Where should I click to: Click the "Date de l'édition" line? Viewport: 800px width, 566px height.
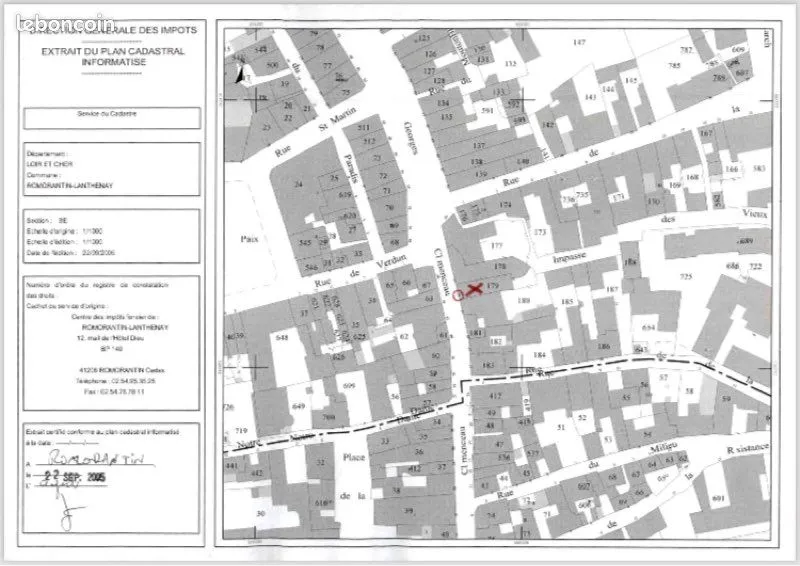(70, 253)
